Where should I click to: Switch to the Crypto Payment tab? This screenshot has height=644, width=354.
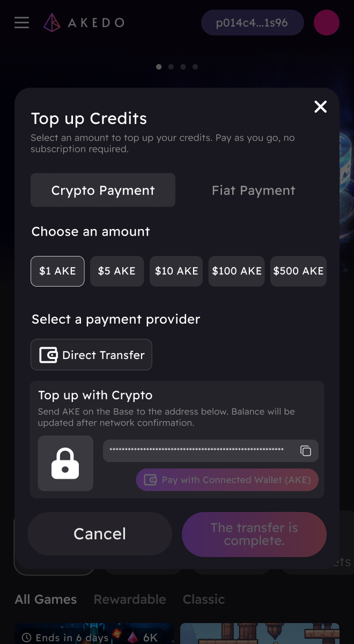point(103,190)
